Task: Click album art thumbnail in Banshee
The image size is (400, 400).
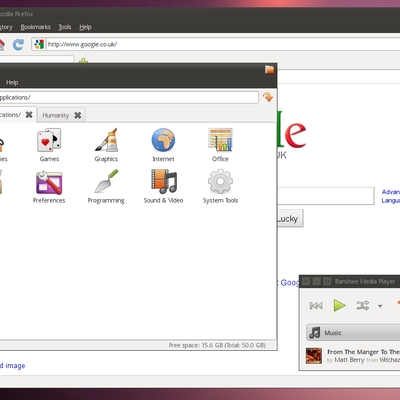Action: point(314,356)
